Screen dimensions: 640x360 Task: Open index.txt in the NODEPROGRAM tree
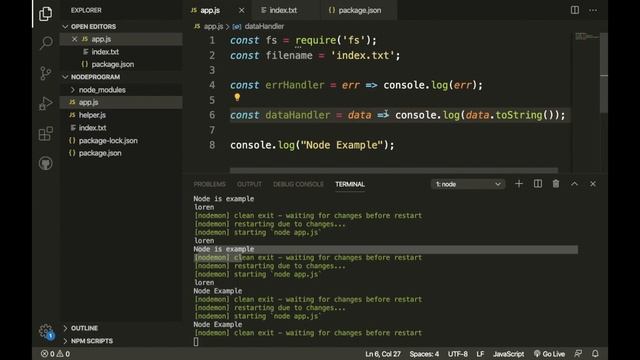pyautogui.click(x=93, y=128)
